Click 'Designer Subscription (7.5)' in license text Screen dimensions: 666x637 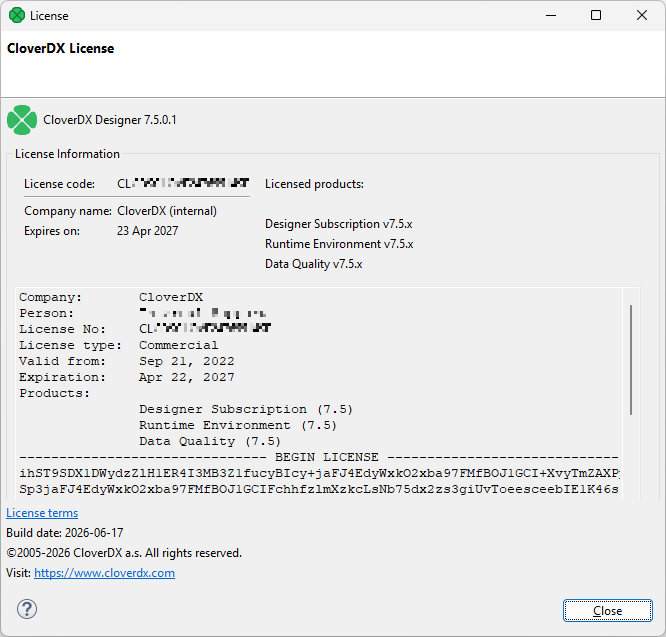pos(246,409)
